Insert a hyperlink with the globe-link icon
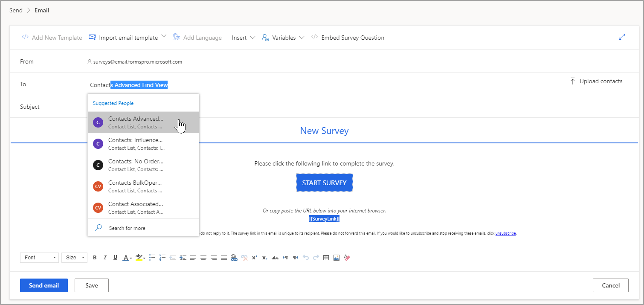644x305 pixels. click(x=234, y=258)
